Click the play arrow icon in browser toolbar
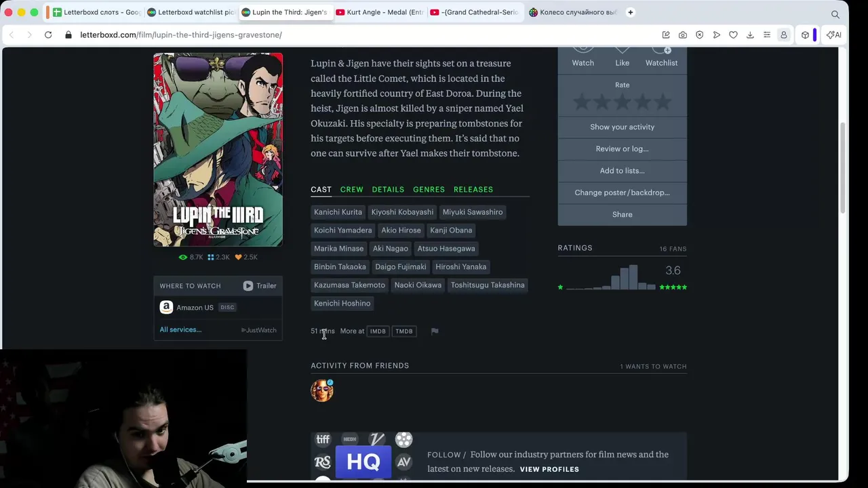 coord(717,35)
